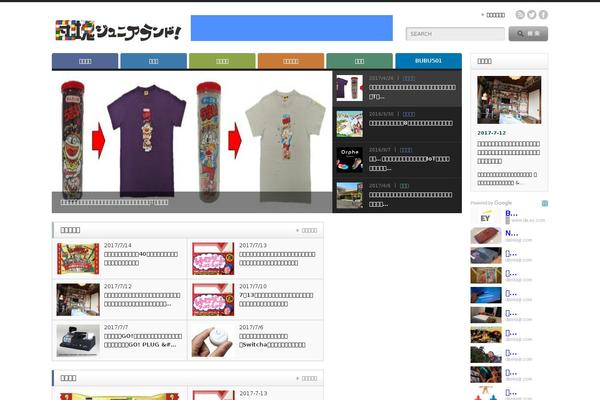Click the 2017/7/10 article thumbnail

(x=213, y=300)
